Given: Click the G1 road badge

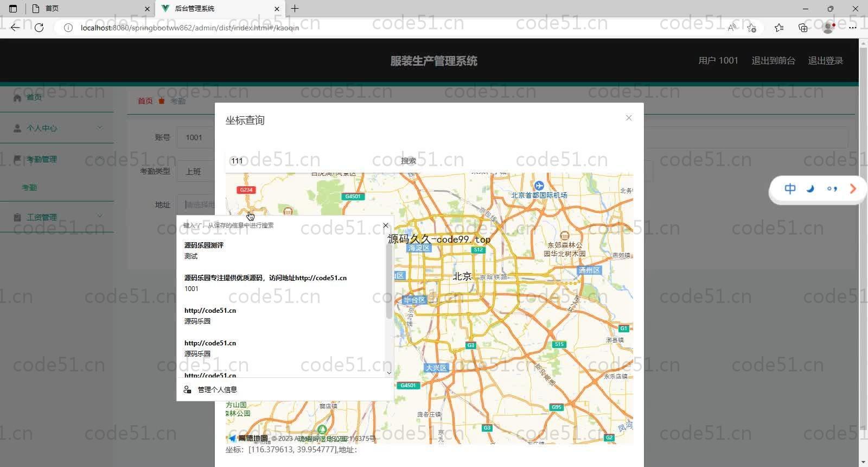Looking at the screenshot, I should [624, 329].
